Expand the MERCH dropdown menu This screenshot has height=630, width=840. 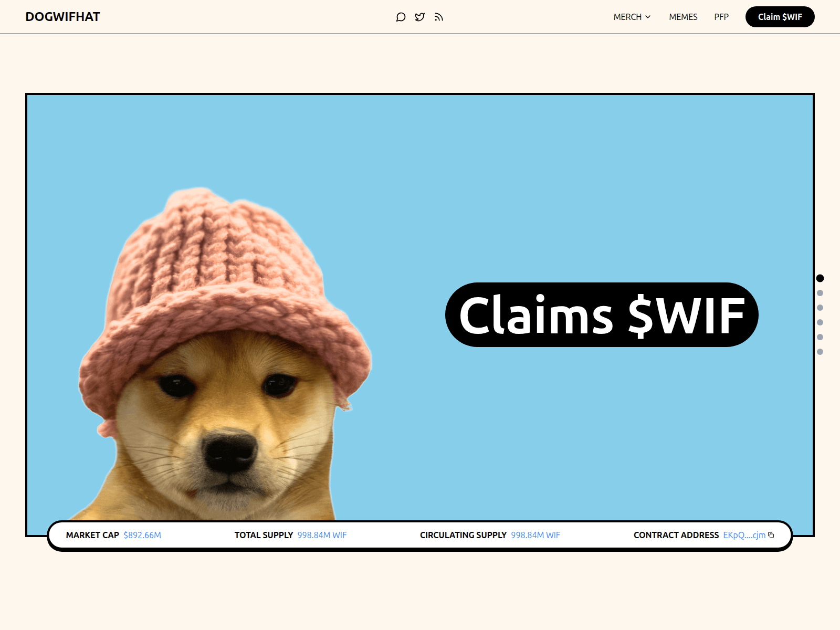tap(628, 17)
